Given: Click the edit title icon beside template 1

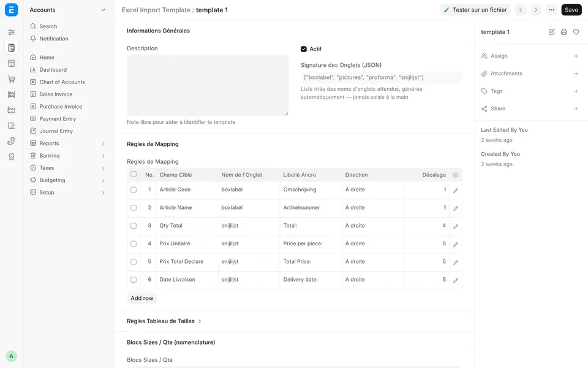Looking at the screenshot, I should click(551, 32).
